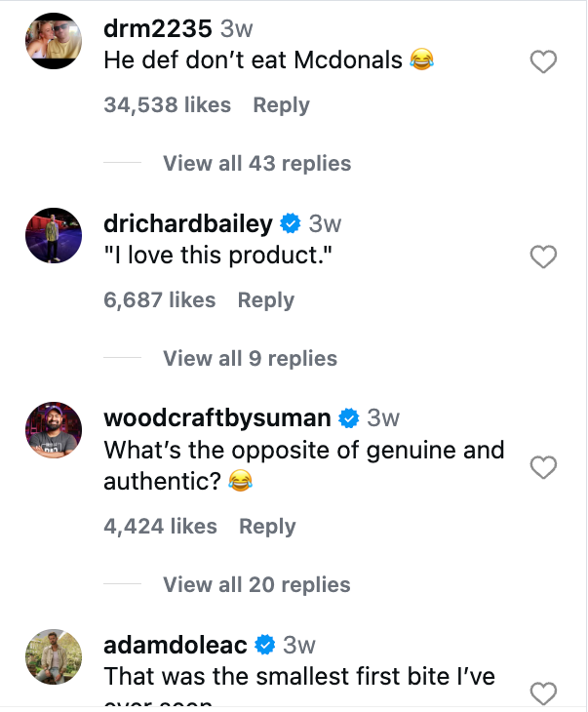Image resolution: width=588 pixels, height=712 pixels.
Task: Visit the woodcraftbysuman username link
Action: 217,418
